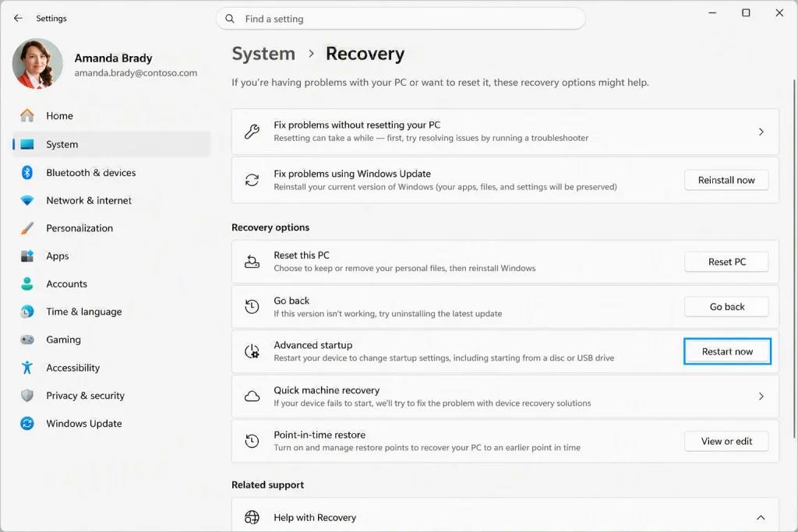Image resolution: width=798 pixels, height=532 pixels.
Task: Click the Reset this PC icon
Action: pyautogui.click(x=252, y=262)
